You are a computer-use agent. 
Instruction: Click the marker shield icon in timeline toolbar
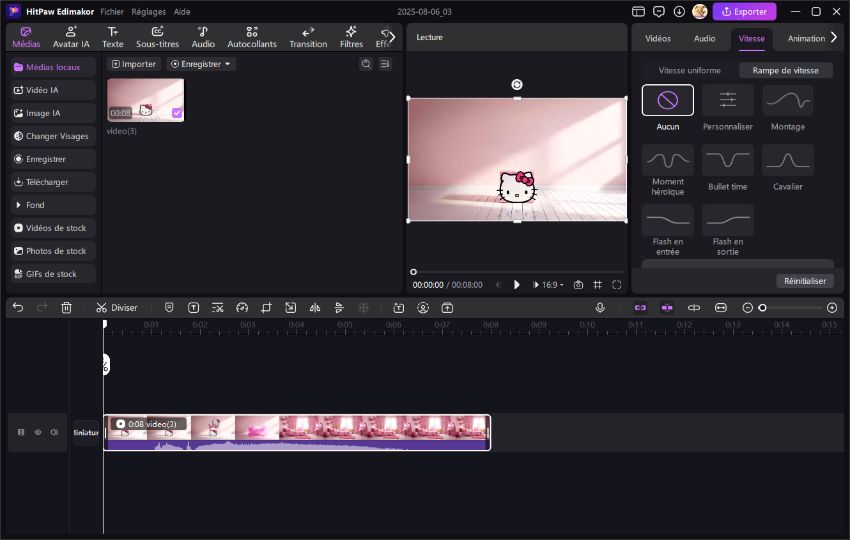[x=169, y=307]
